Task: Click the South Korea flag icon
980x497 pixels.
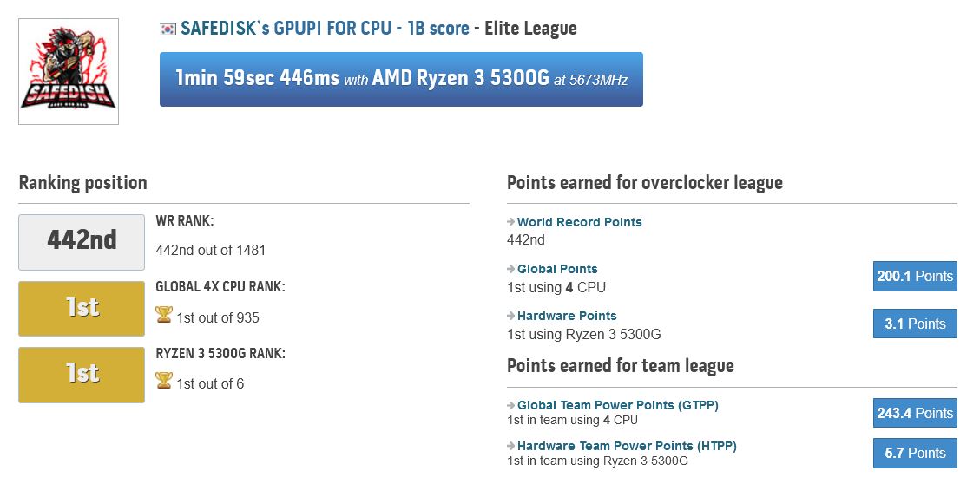Action: [168, 29]
